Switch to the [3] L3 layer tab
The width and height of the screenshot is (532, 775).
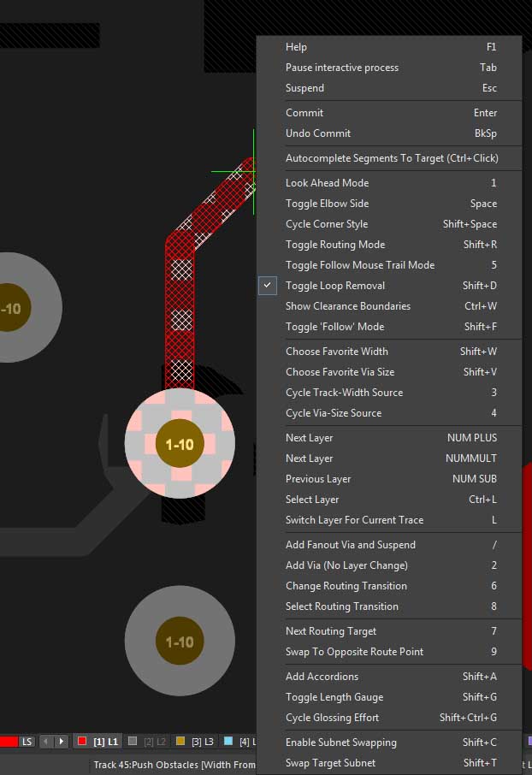203,741
